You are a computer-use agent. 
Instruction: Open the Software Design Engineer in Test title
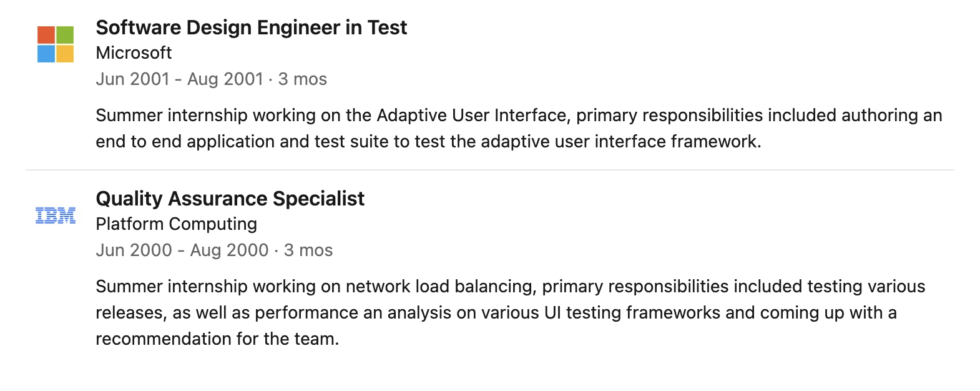[252, 27]
